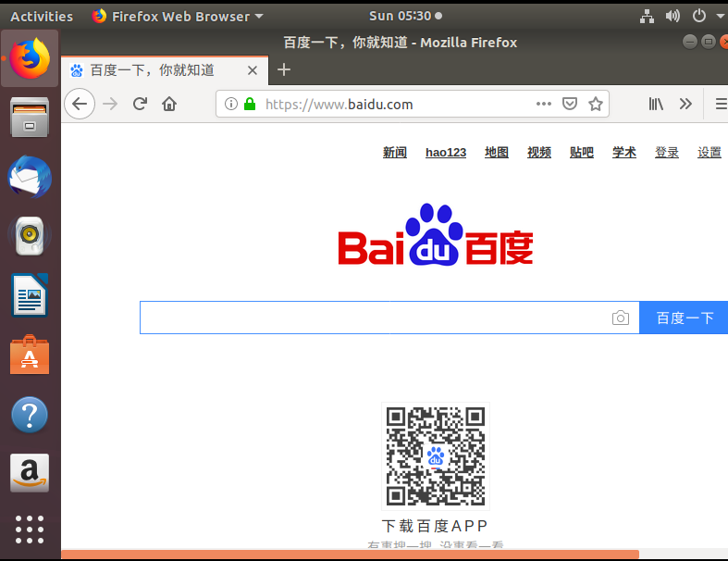Click the camera image search icon

(x=621, y=318)
